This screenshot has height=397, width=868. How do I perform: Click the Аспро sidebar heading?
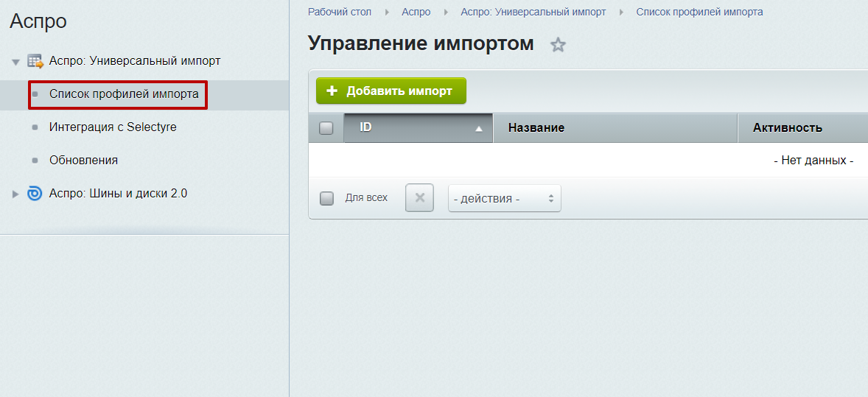tap(38, 21)
